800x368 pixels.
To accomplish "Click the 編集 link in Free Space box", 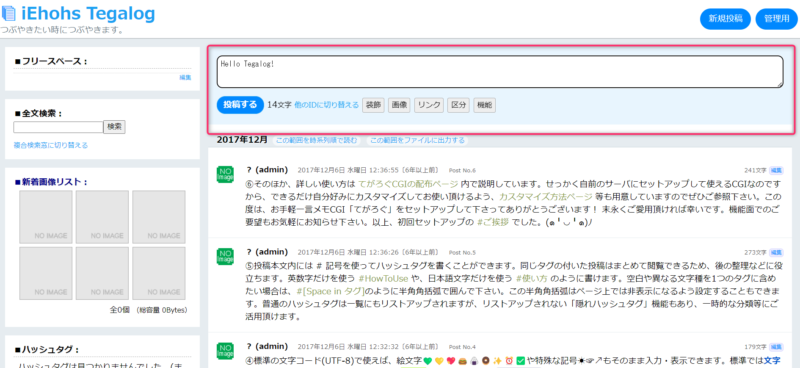I will pyautogui.click(x=185, y=78).
